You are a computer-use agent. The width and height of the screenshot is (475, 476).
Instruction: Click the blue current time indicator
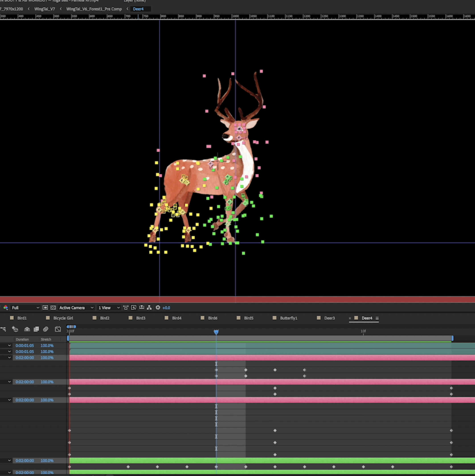point(216,332)
